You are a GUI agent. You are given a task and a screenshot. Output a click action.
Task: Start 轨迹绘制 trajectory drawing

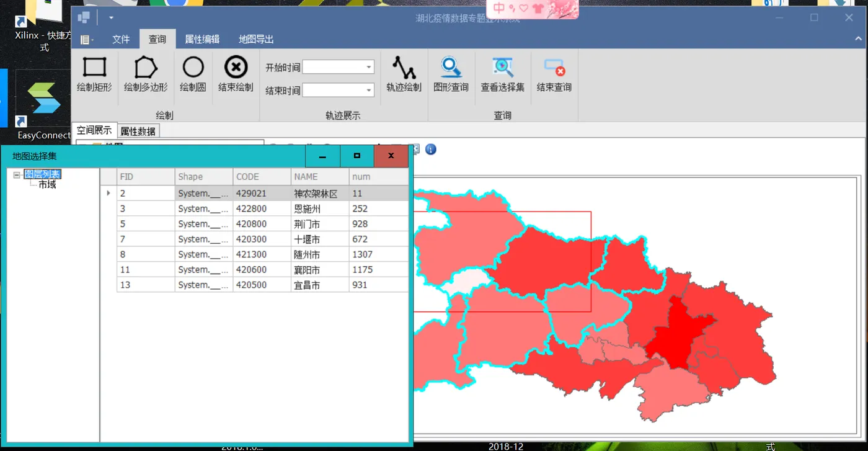(404, 74)
